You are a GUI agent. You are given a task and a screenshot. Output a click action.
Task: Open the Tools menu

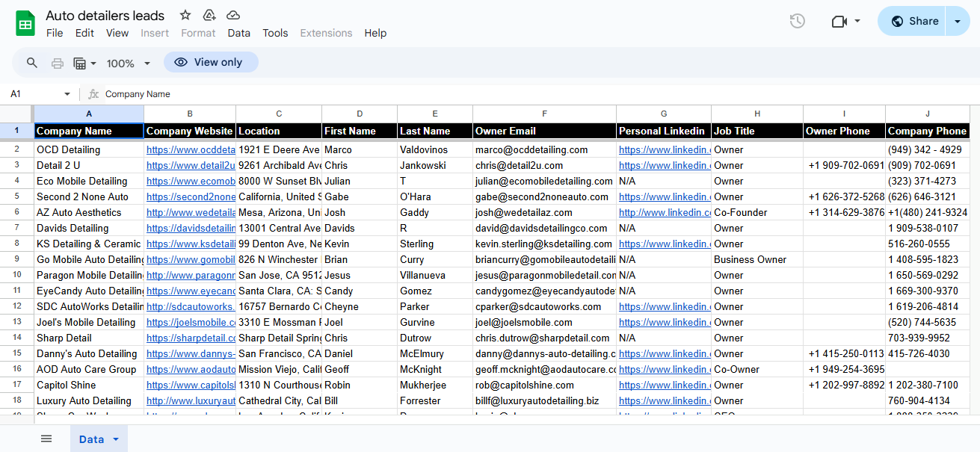tap(275, 33)
